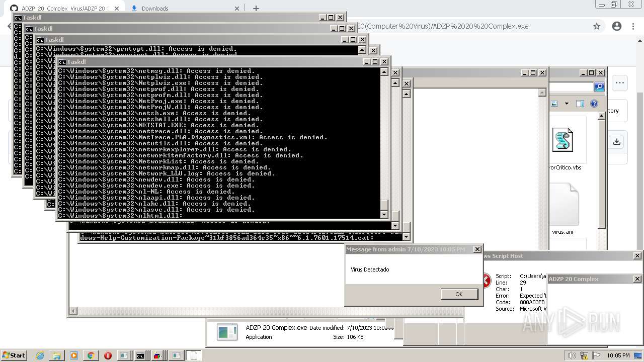The width and height of the screenshot is (644, 362).
Task: Expand the view options dropdown arrow
Action: [x=567, y=104]
